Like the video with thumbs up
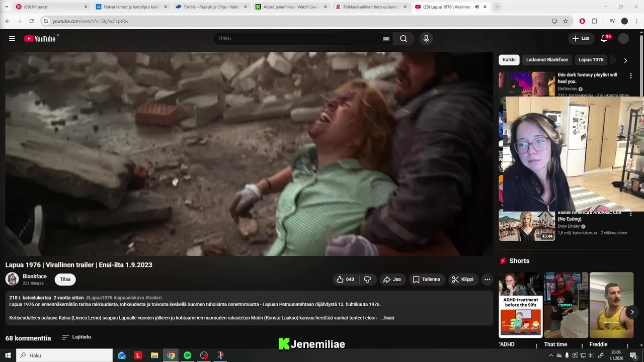This screenshot has width=644, height=362. pos(345,280)
